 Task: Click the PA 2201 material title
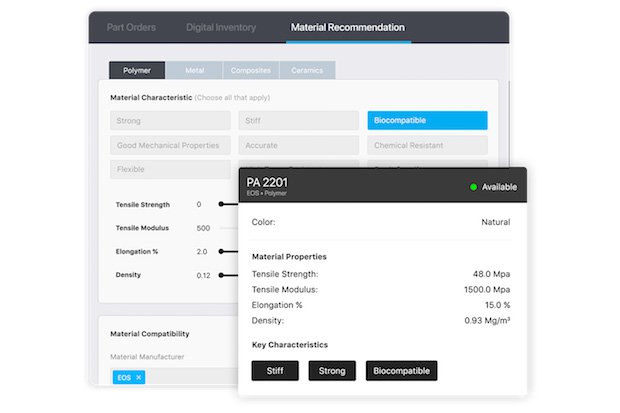pos(267,182)
